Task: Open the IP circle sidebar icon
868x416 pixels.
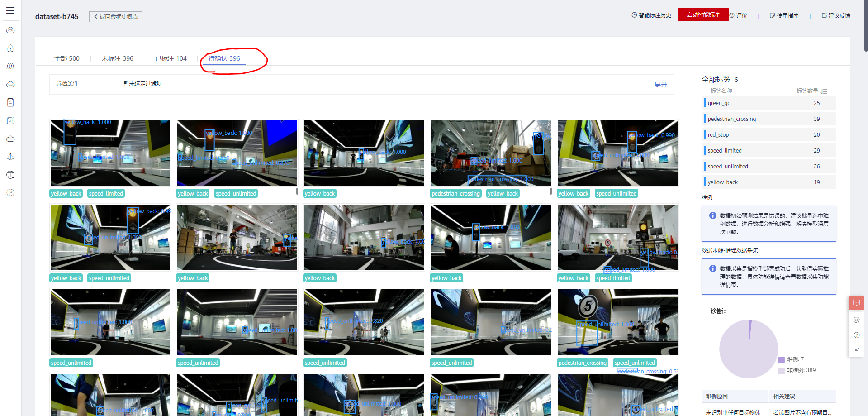Action: pos(10,193)
